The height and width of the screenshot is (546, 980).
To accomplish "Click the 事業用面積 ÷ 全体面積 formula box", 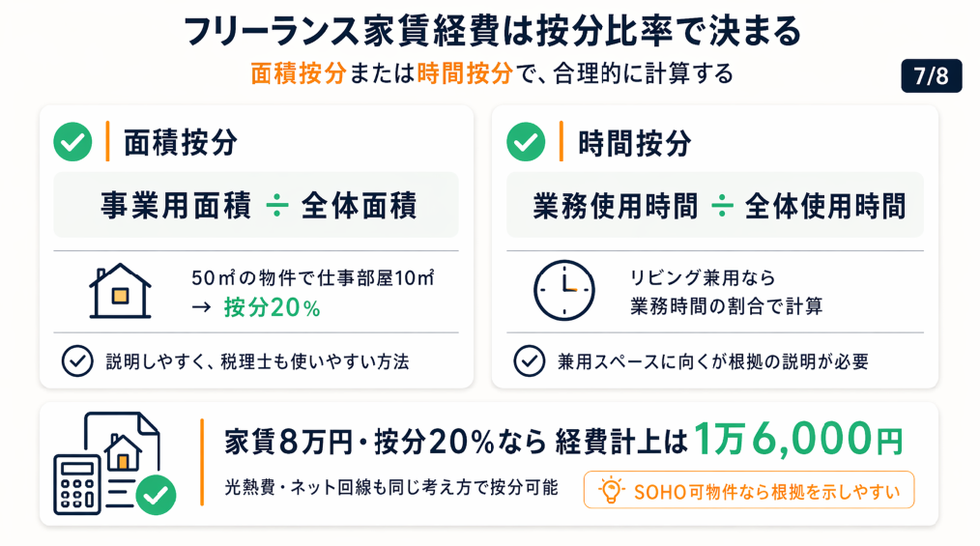I will (x=256, y=206).
